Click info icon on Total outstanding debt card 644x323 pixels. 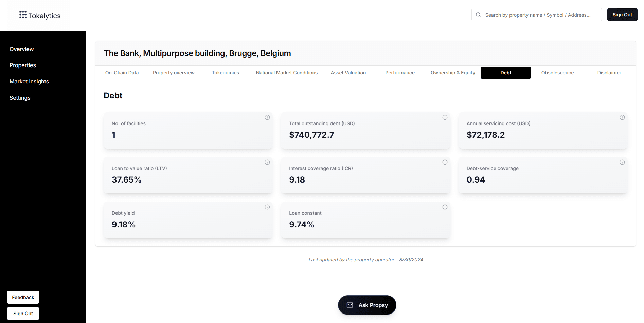point(445,117)
